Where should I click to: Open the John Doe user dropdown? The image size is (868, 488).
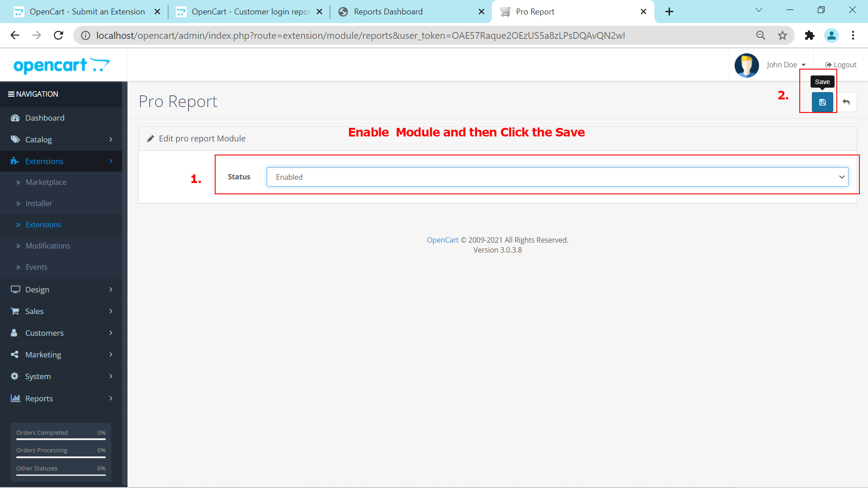coord(786,65)
